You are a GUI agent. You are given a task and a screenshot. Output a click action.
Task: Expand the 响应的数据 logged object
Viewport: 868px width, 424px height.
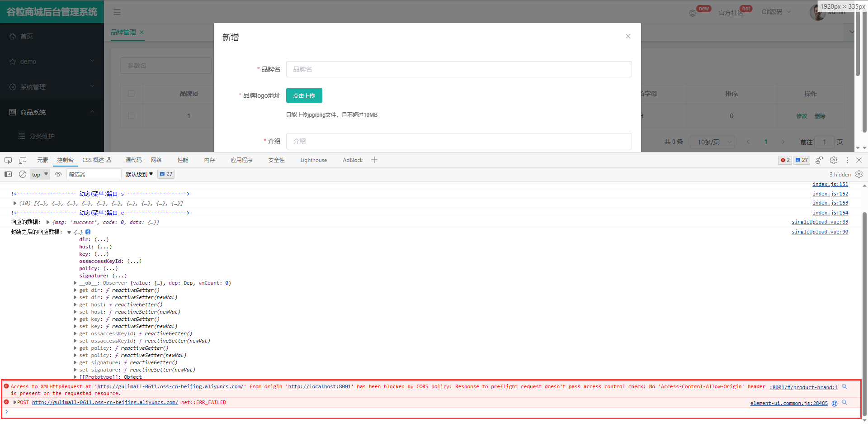pos(48,222)
